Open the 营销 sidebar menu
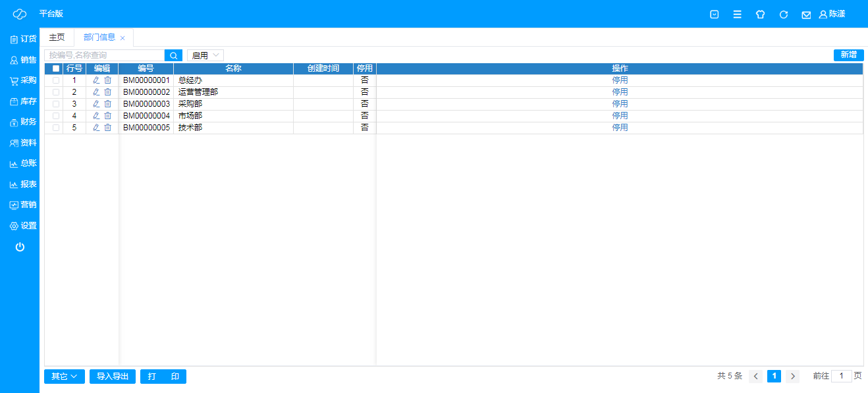Viewport: 868px width, 393px height. pyautogui.click(x=23, y=205)
